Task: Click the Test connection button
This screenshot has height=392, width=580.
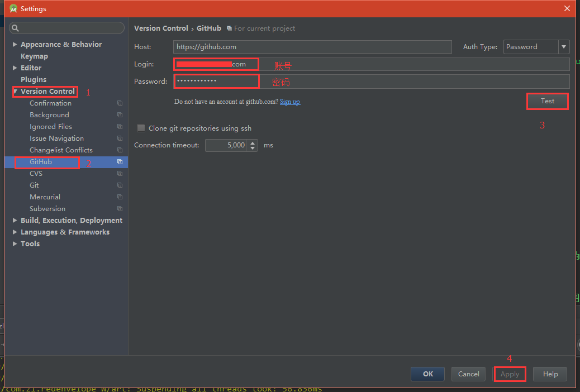Action: [548, 101]
